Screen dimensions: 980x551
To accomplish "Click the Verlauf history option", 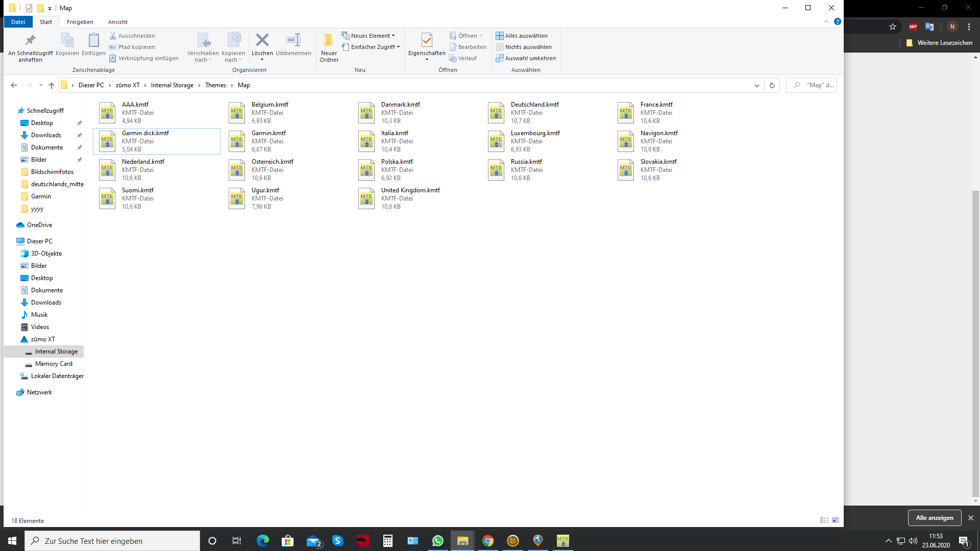I will click(x=463, y=58).
